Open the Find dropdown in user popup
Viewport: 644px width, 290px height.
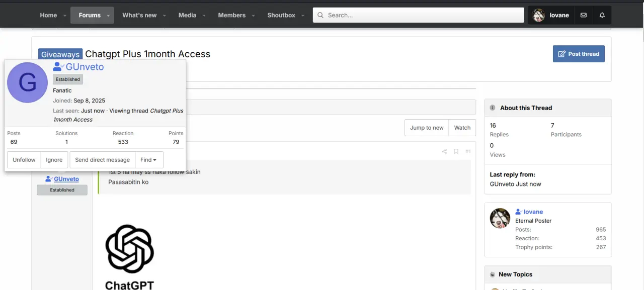(148, 160)
